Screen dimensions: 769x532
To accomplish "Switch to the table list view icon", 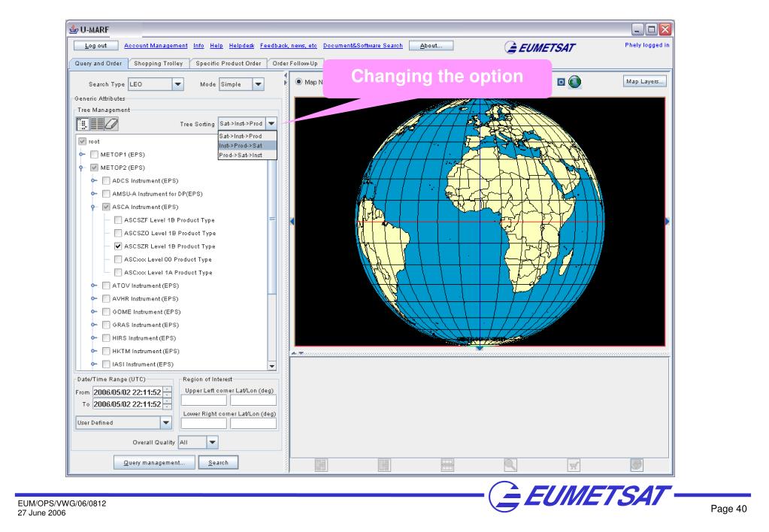I will click(97, 123).
